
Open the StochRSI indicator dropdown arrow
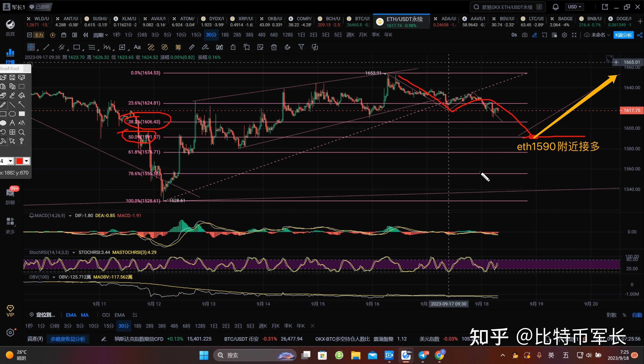coord(74,253)
